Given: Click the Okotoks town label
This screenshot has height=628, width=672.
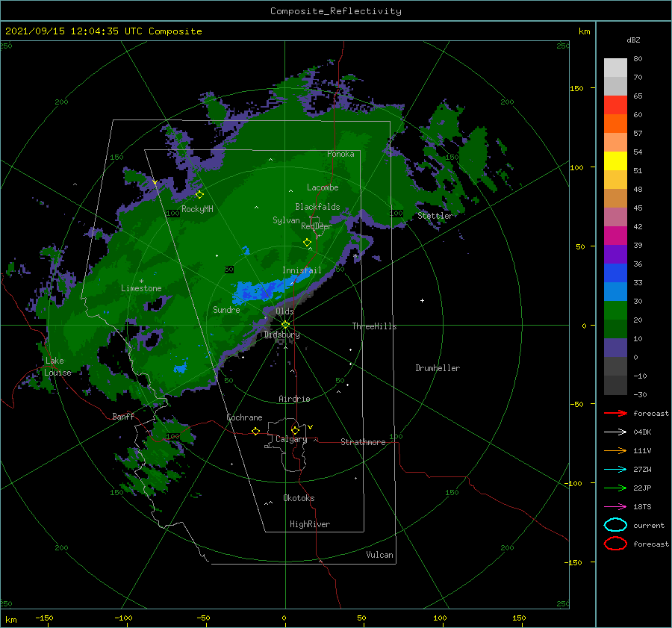Looking at the screenshot, I should click(x=299, y=498).
